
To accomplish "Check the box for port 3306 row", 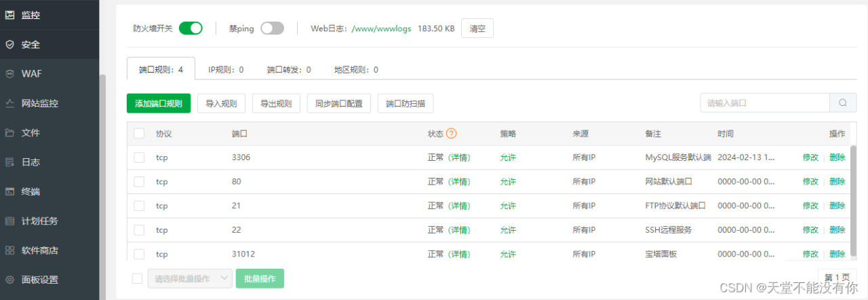I will click(139, 157).
